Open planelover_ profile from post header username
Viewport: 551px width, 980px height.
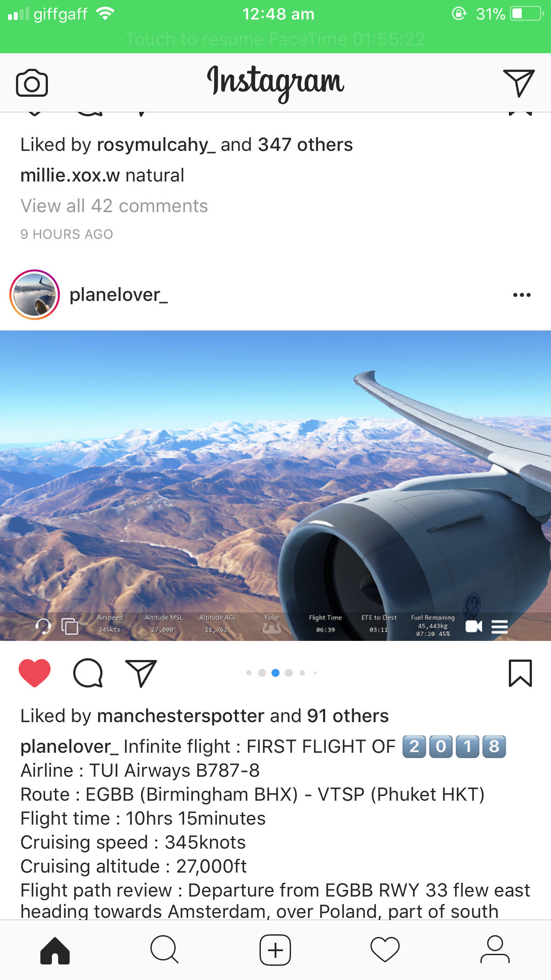pos(118,295)
